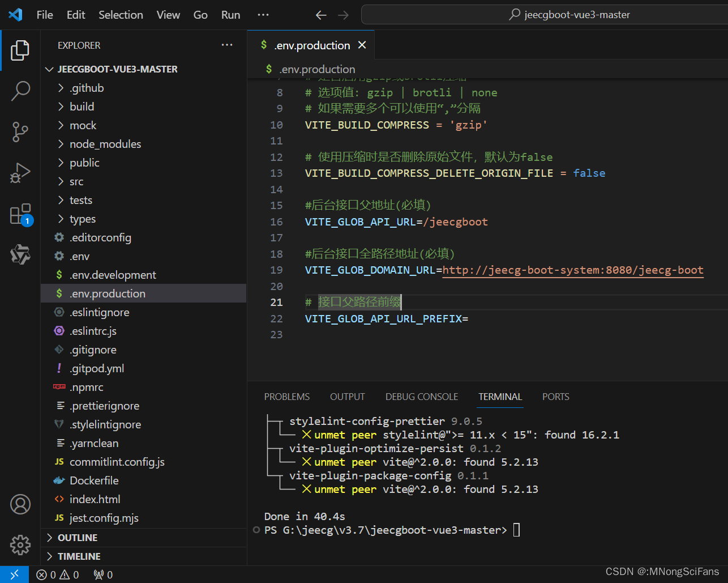This screenshot has width=728, height=583.
Task: Click the jeecgboot-vue3-master command center search box
Action: [545, 15]
